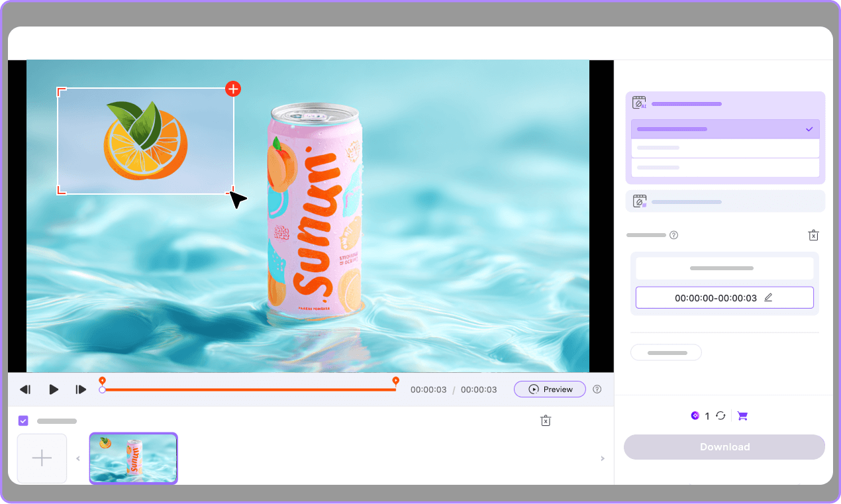This screenshot has width=841, height=504.
Task: Open help icon beside the section label
Action: (x=674, y=235)
